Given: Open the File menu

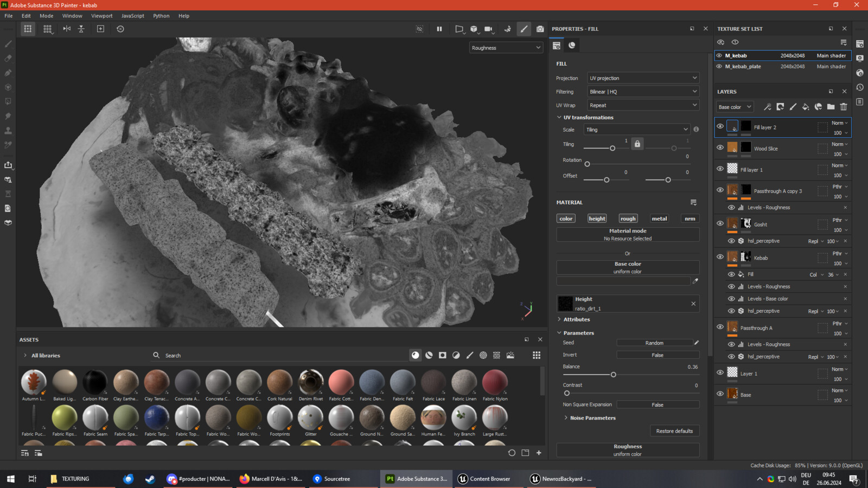Looking at the screenshot, I should coord(9,16).
